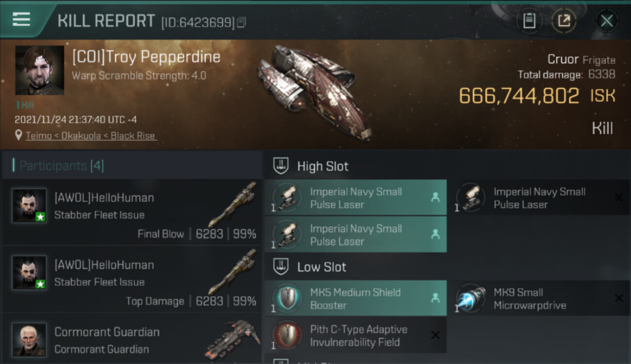
Task: Select the MK5 Medium Shield Booster module
Action: [x=356, y=298]
